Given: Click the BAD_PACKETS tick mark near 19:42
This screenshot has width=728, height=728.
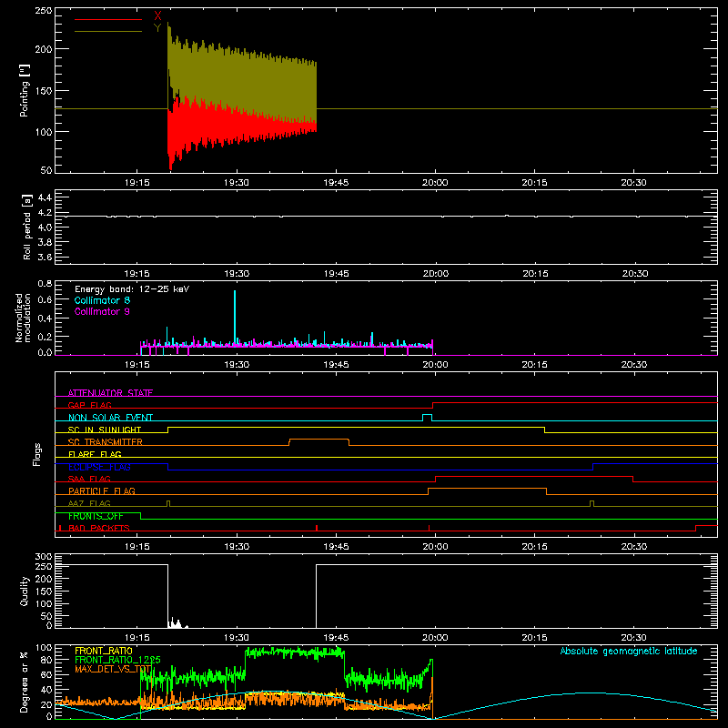Looking at the screenshot, I should [x=317, y=528].
